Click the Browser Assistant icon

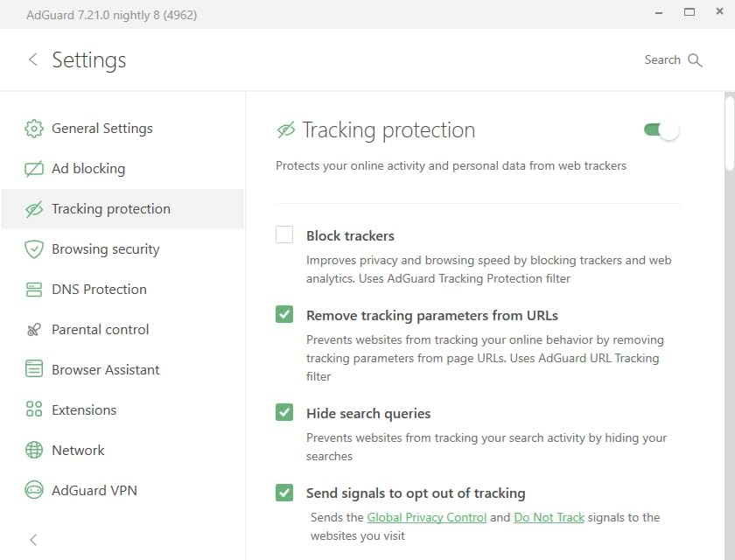34,370
